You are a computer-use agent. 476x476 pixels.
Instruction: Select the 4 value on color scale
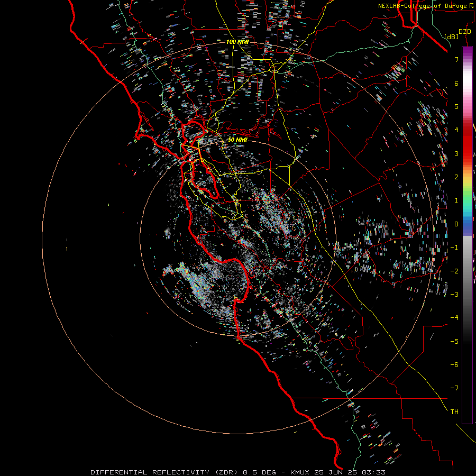[x=456, y=130]
